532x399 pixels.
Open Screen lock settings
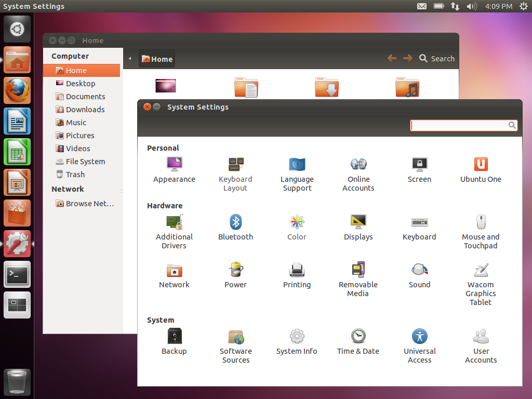(419, 170)
